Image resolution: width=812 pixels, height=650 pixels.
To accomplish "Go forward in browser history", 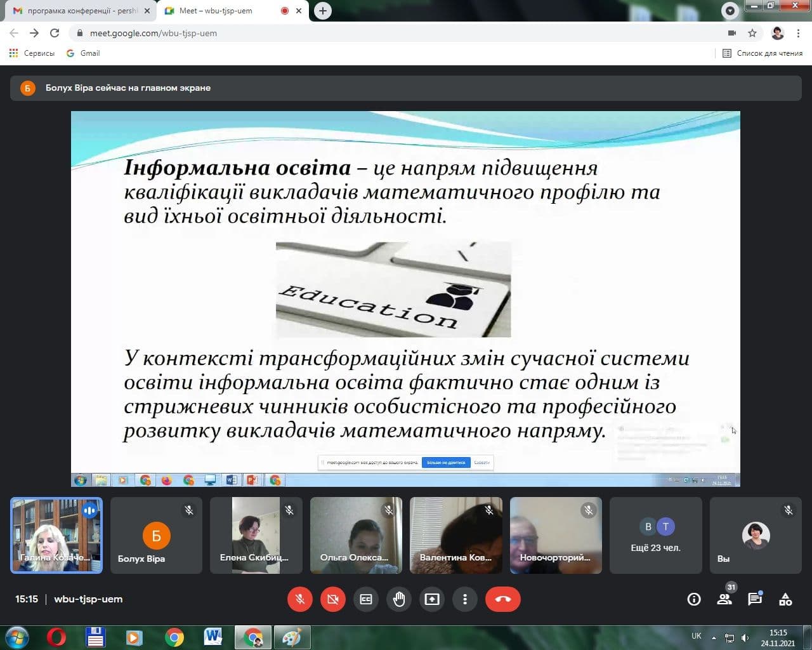I will coord(34,33).
